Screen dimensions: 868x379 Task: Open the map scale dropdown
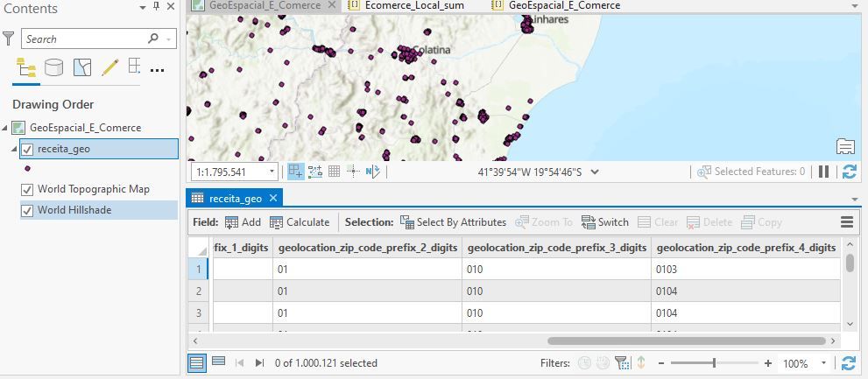(272, 172)
